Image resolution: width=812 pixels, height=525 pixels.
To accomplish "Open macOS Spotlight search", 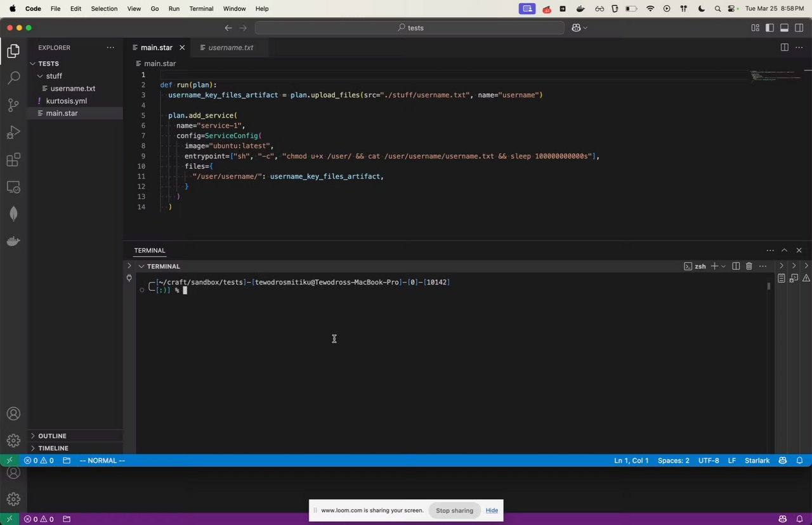I will 717,9.
